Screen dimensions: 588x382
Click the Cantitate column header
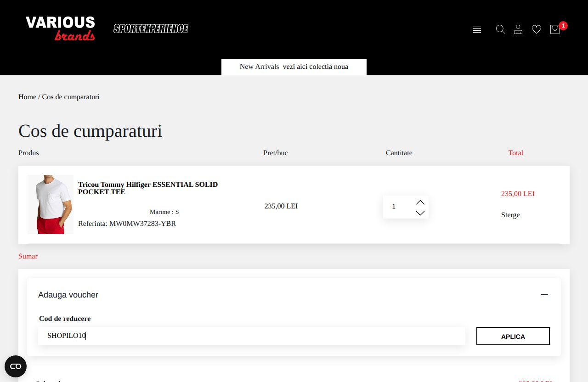click(x=399, y=153)
